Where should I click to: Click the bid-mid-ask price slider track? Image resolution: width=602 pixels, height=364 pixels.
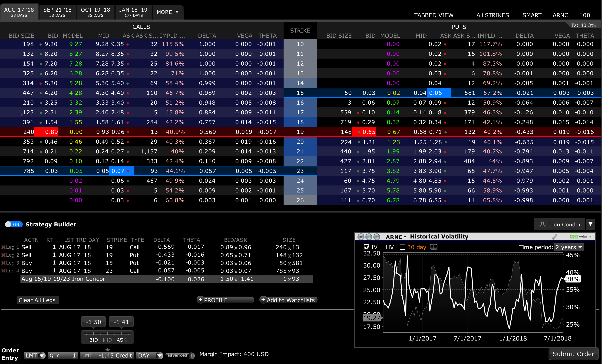(107, 334)
